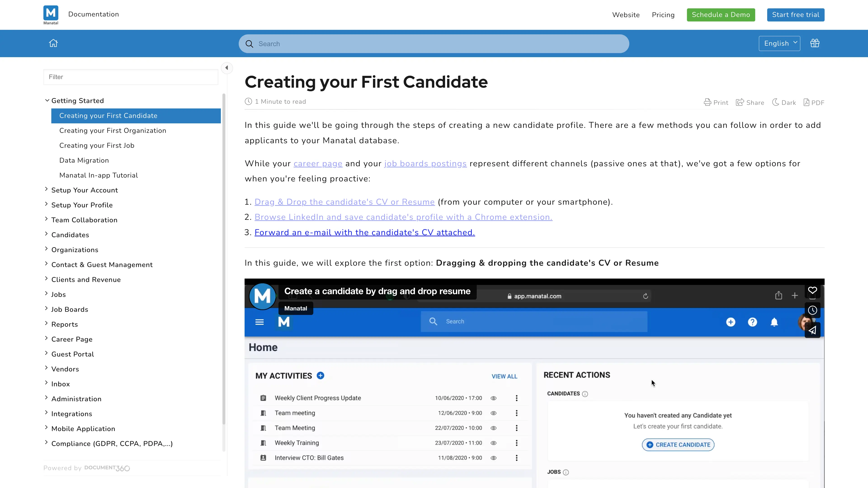Click Schedule a Demo button

click(x=720, y=15)
